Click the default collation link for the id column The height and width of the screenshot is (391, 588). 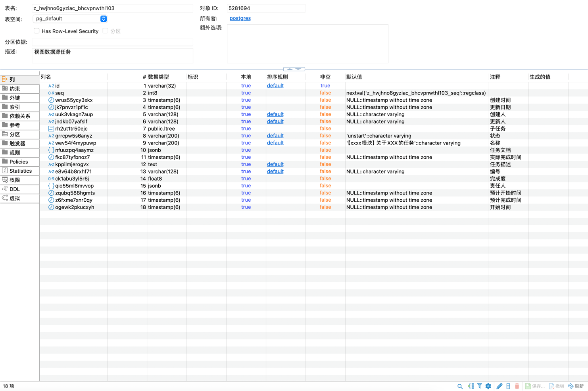275,85
